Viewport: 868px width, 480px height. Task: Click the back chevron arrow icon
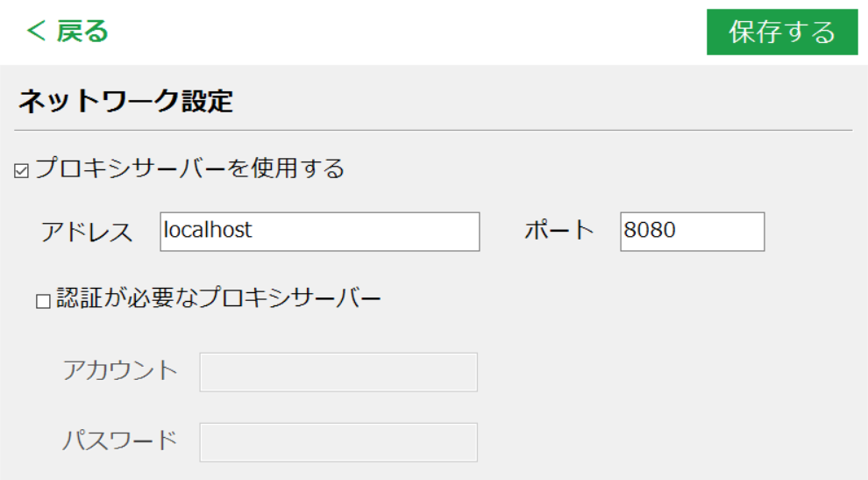[x=36, y=31]
